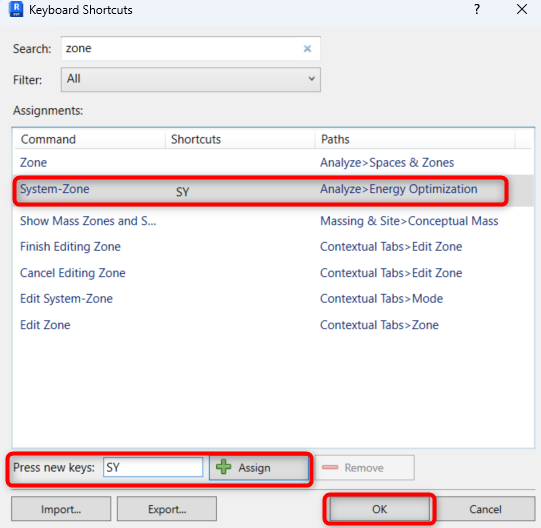Clear the search field with the X icon
541x528 pixels.
click(307, 49)
